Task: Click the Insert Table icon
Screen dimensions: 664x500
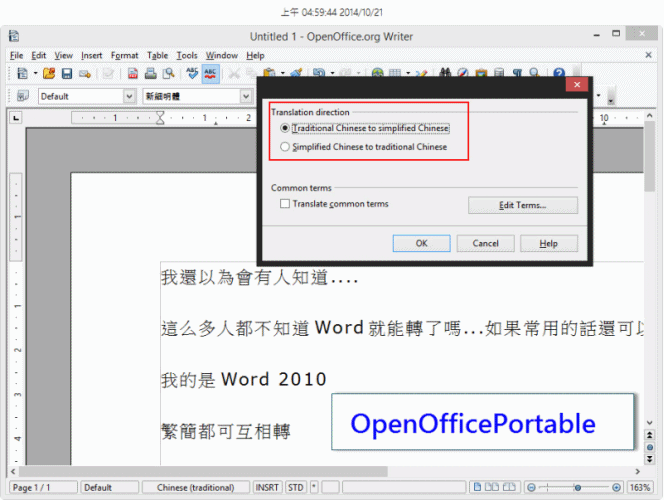Action: (x=395, y=73)
